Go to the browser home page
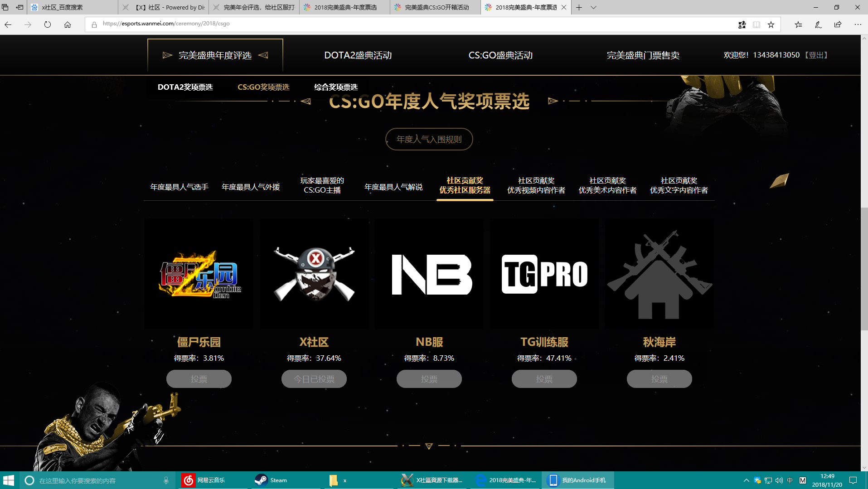 tap(68, 24)
